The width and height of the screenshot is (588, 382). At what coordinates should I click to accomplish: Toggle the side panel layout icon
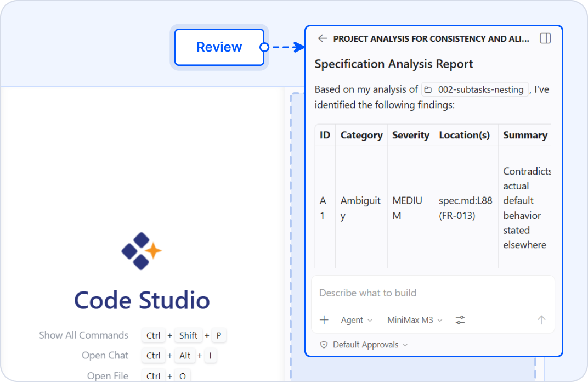coord(545,38)
